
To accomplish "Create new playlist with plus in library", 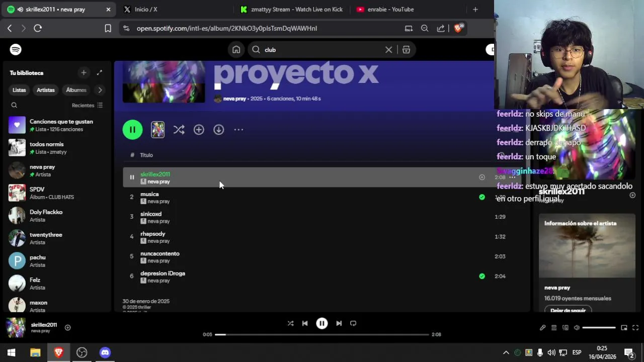I will point(84,72).
